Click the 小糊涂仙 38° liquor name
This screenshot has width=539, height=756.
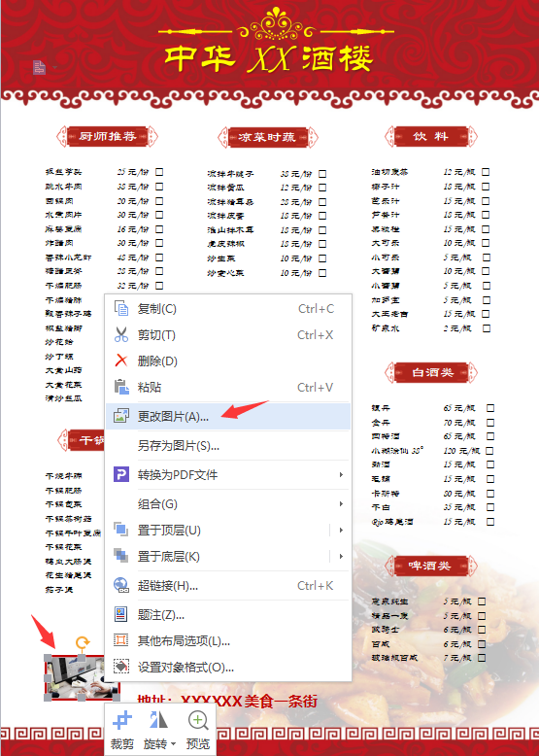click(x=397, y=450)
